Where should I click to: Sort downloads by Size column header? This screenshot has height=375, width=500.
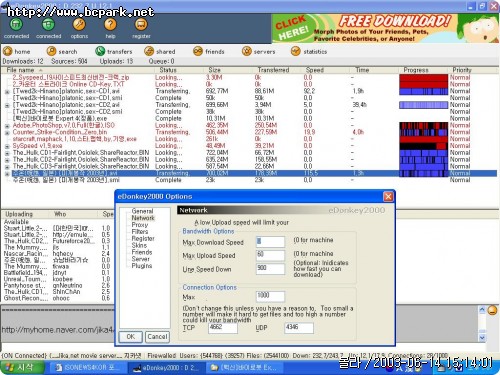228,70
